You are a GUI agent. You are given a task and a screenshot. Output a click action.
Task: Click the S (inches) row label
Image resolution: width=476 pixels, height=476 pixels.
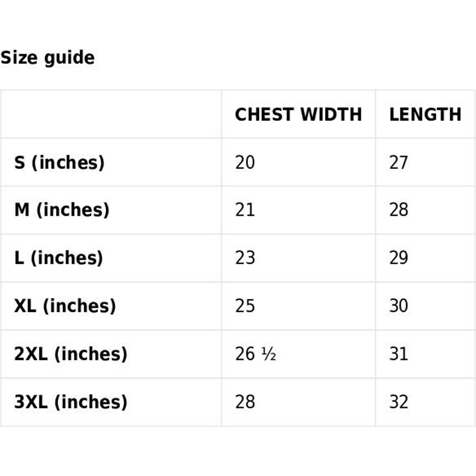[59, 163]
